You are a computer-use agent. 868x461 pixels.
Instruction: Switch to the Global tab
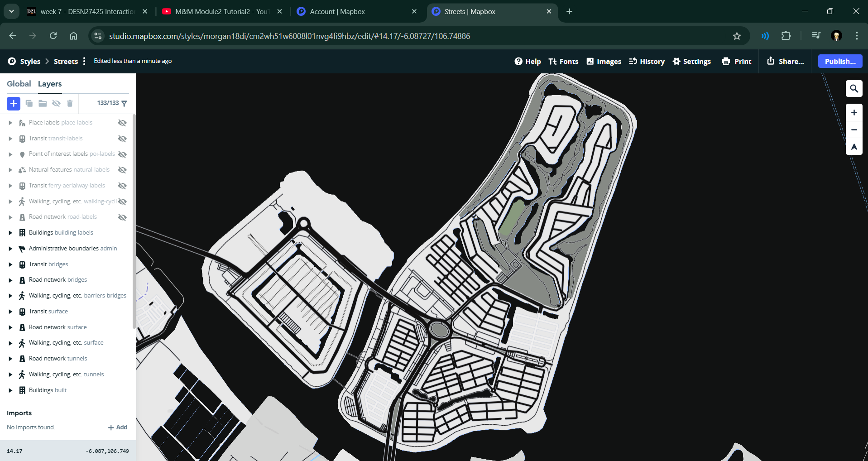[x=19, y=84]
